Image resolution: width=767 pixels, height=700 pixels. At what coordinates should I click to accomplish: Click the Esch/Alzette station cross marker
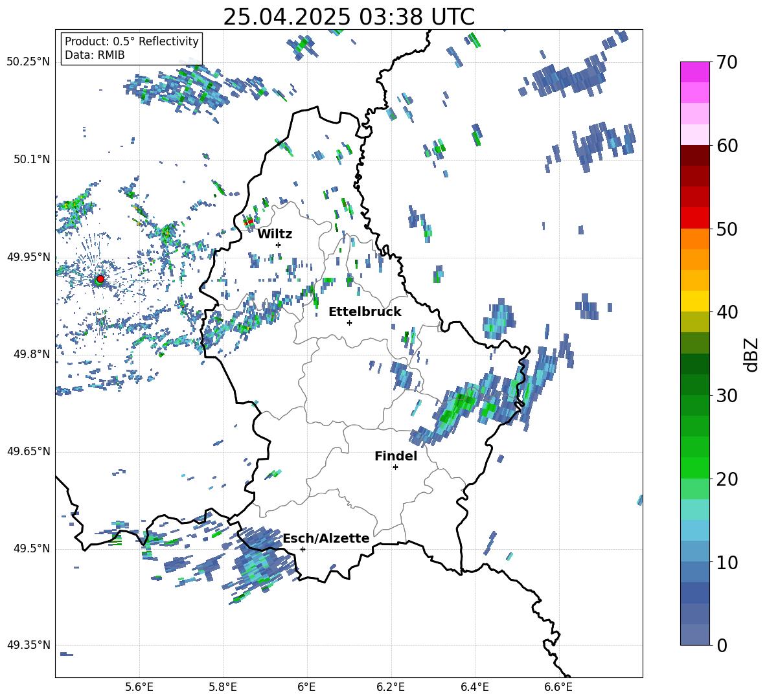303,549
